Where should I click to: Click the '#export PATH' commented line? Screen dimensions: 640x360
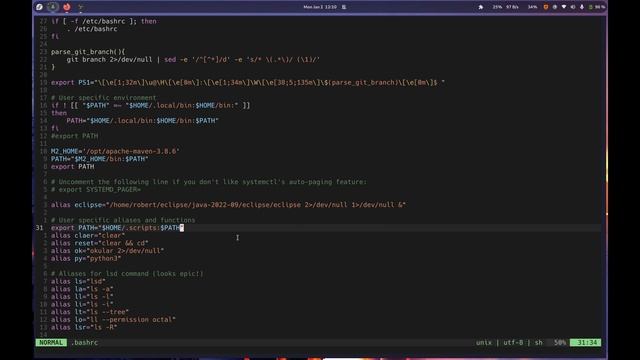(75, 136)
